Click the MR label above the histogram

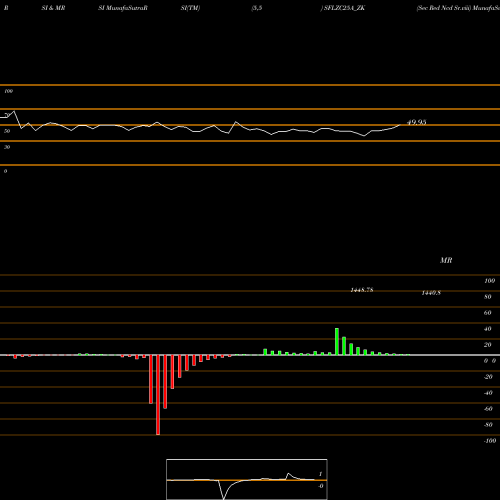coord(446,260)
